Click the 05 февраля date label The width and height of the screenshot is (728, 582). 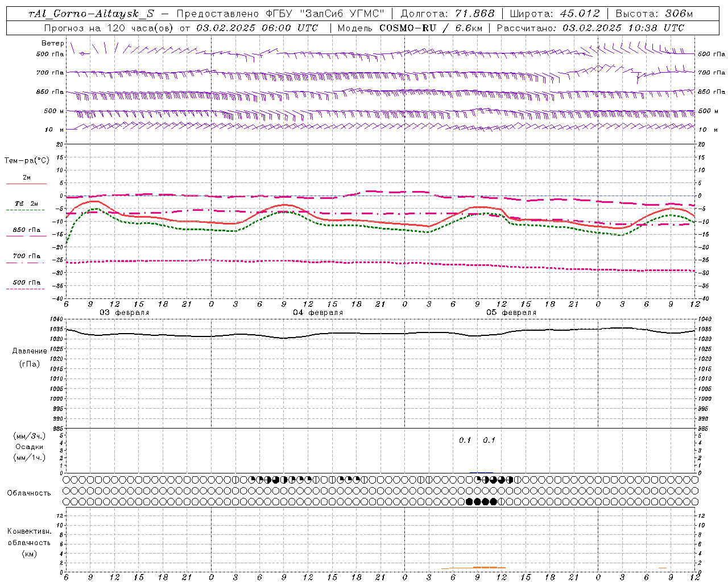click(x=511, y=313)
